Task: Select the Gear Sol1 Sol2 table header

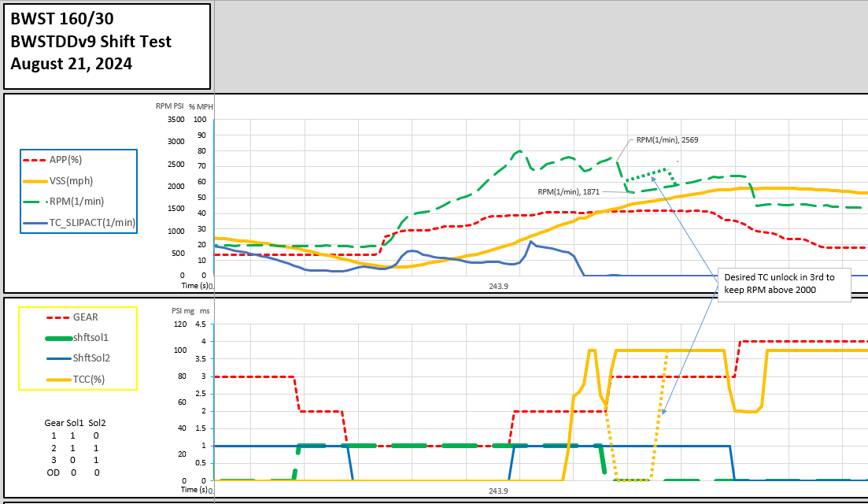Action: (75, 423)
